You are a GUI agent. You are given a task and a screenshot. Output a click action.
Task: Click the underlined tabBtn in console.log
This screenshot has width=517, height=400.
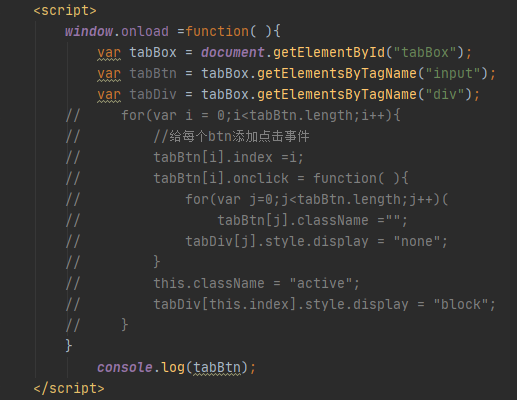217,367
